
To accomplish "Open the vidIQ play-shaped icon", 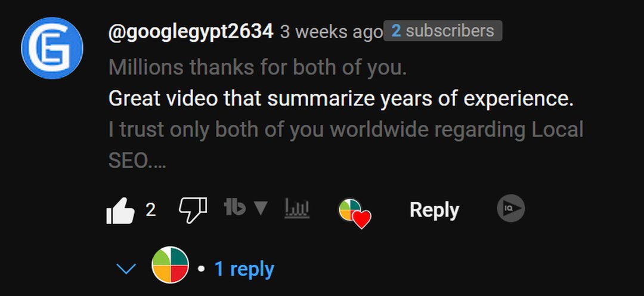I will 510,208.
